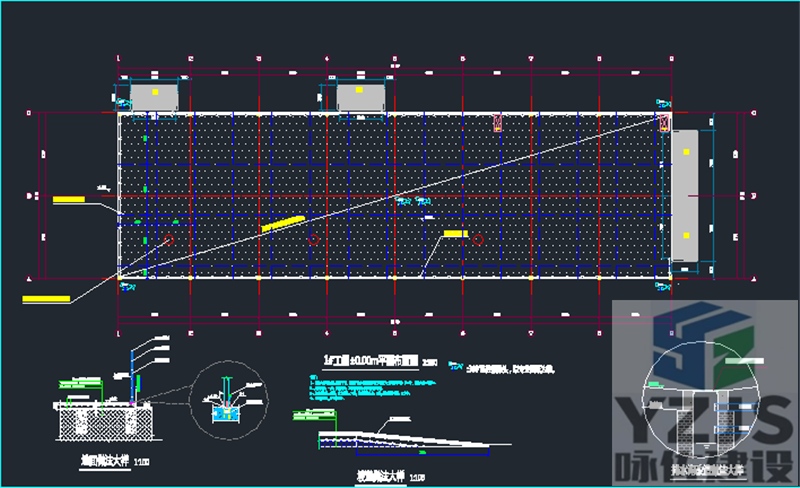Viewport: 800px width, 488px height.
Task: Select the circular drainage detail in bottom-right
Action: (x=706, y=410)
